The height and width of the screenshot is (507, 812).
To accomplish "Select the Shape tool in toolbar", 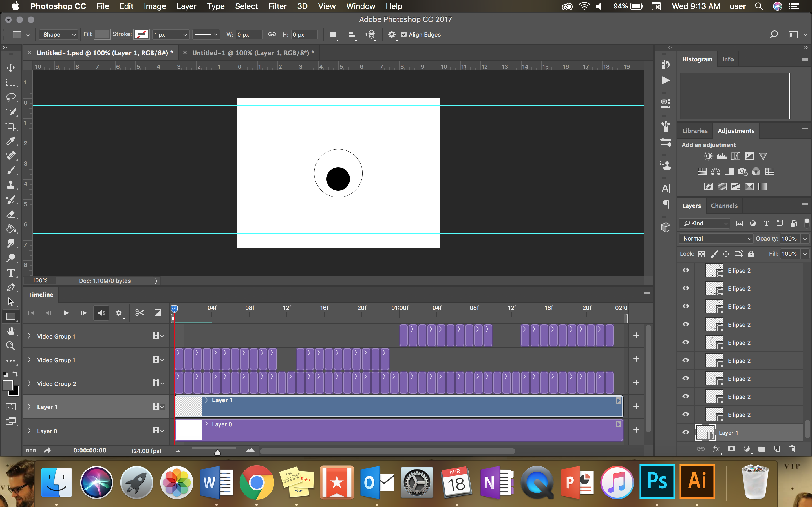I will [x=11, y=316].
